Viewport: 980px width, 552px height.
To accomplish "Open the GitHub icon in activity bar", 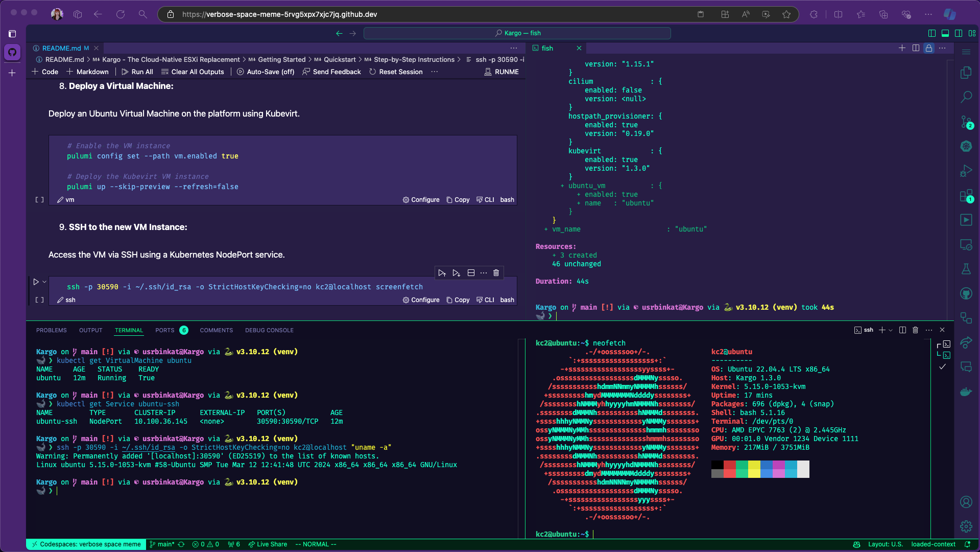I will coord(966,293).
